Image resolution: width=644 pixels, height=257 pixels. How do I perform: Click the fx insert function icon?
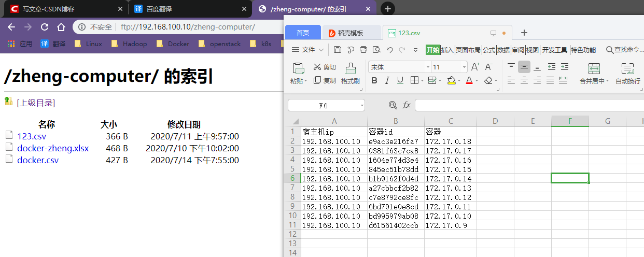click(x=407, y=105)
